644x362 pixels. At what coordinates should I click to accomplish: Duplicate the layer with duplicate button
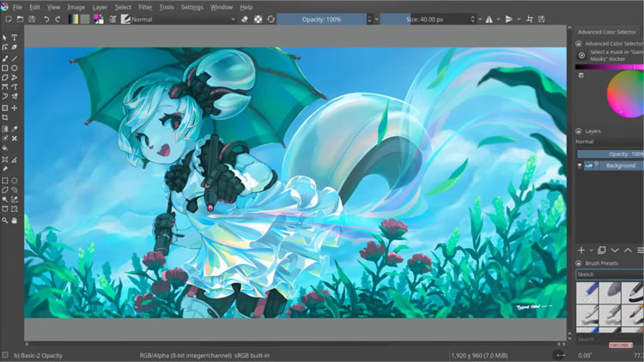(x=602, y=250)
